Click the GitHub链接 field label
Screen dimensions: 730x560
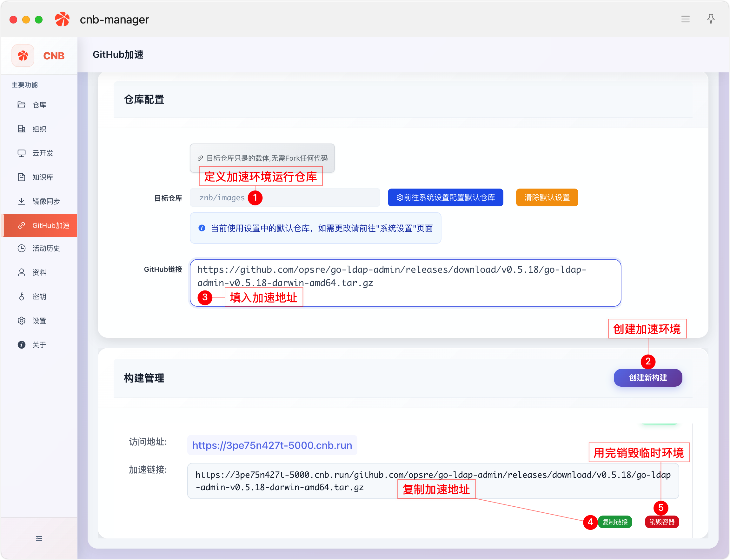tap(163, 270)
